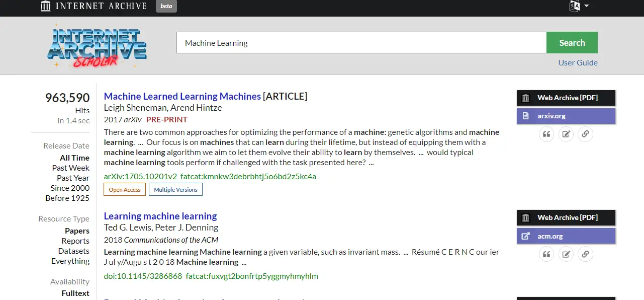Click the green Search button
This screenshot has width=644, height=300.
pyautogui.click(x=572, y=43)
